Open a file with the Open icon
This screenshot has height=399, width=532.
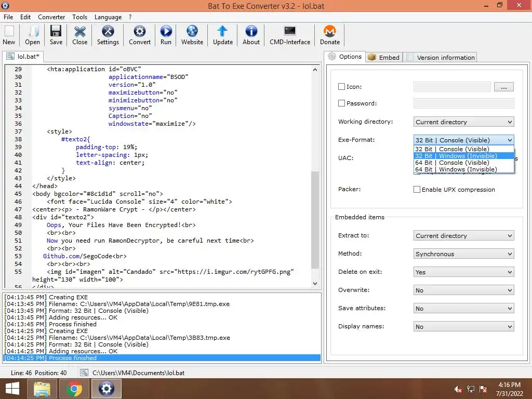[x=32, y=35]
